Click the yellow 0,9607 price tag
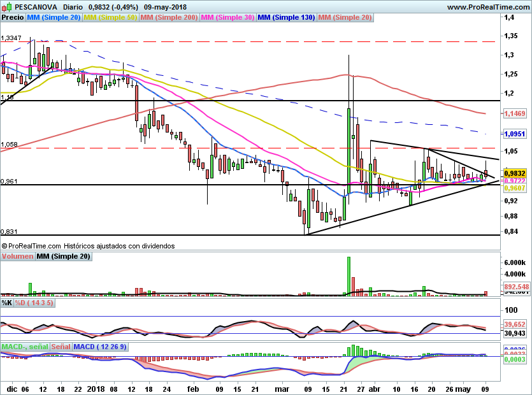This screenshot has width=532, height=395. (515, 188)
